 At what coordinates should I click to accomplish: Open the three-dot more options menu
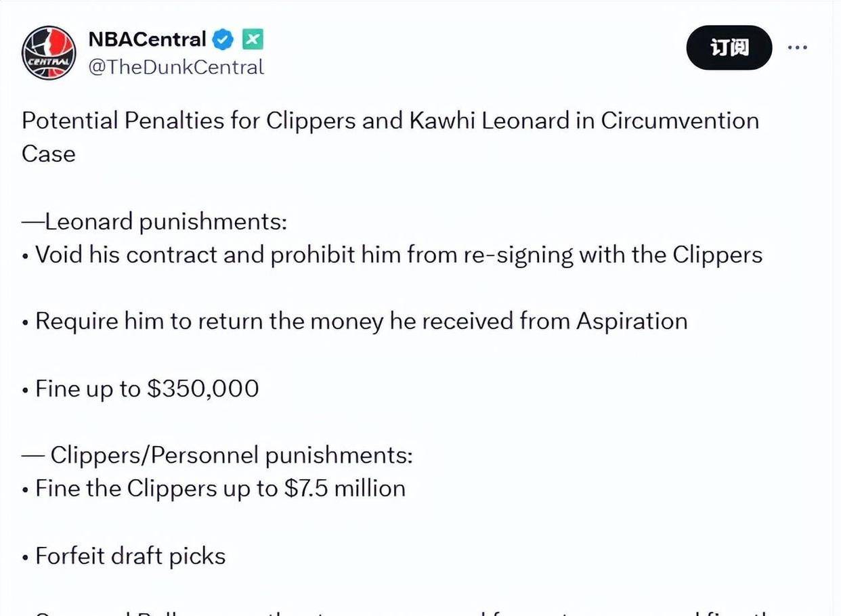click(x=797, y=47)
